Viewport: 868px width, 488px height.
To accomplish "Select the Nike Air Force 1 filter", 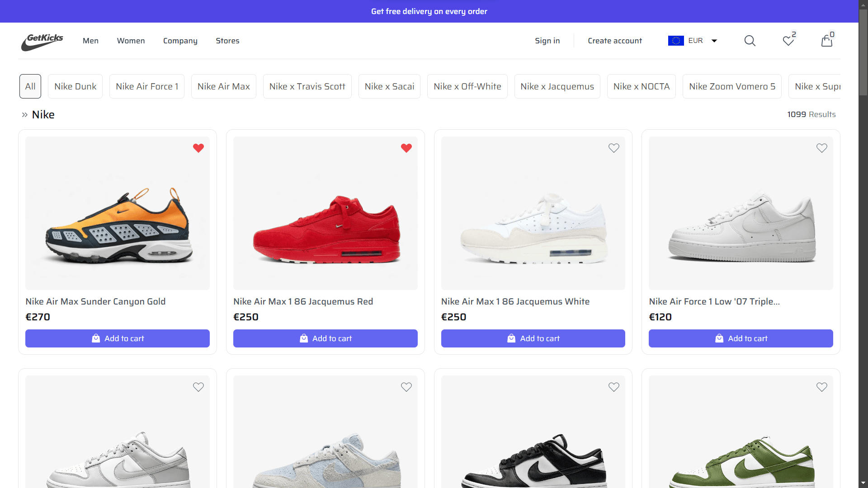I will 147,86.
